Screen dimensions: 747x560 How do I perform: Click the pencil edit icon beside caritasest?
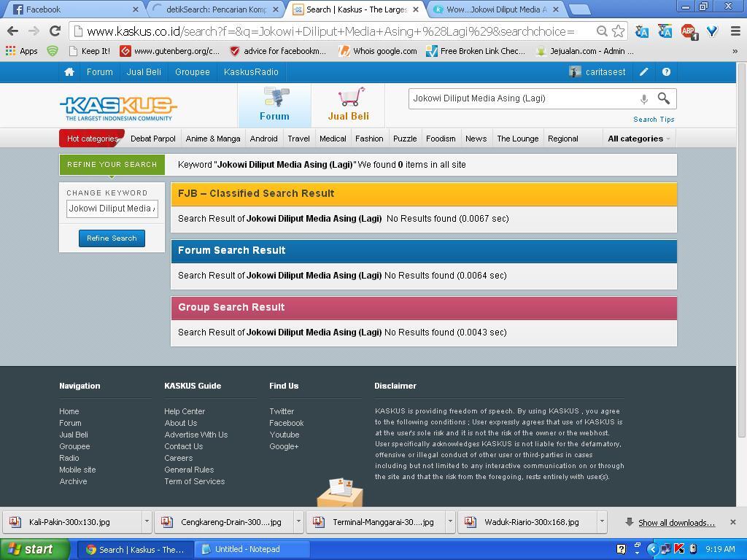point(643,72)
